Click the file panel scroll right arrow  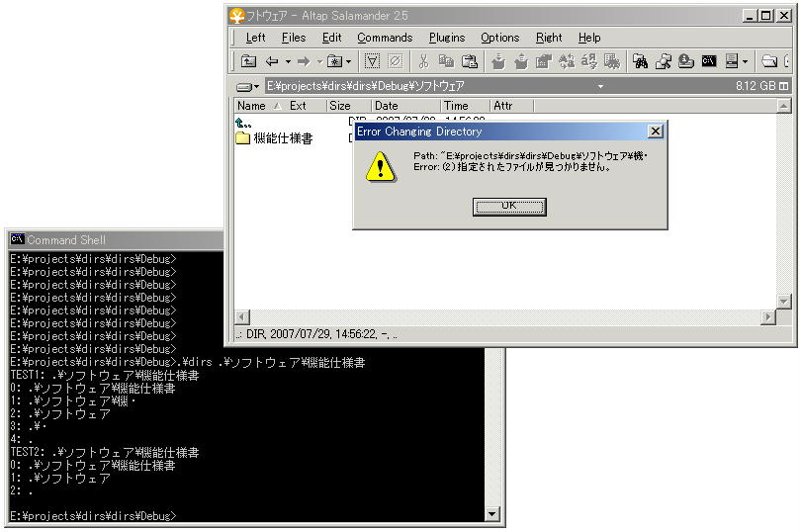(767, 316)
